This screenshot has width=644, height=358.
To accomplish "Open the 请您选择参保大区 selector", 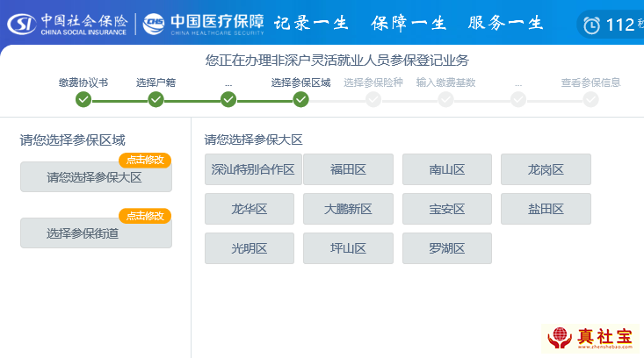I will coord(96,177).
